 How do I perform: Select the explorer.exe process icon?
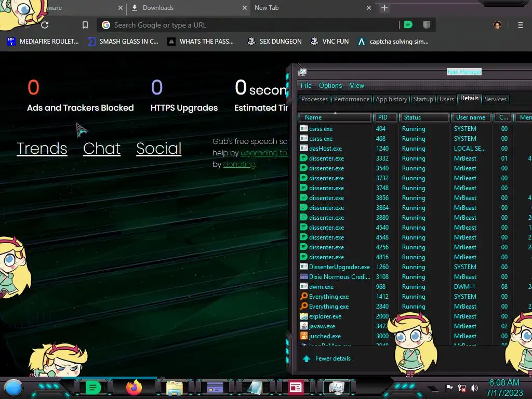point(303,316)
